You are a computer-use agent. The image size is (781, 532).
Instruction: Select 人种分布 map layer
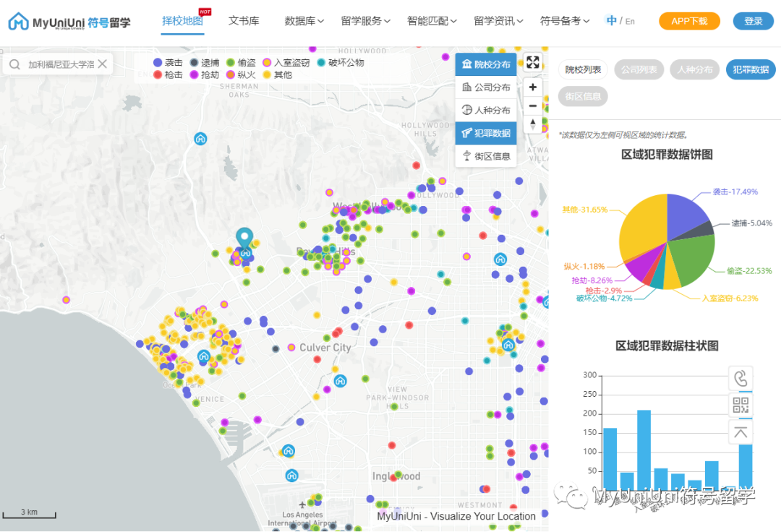click(486, 110)
